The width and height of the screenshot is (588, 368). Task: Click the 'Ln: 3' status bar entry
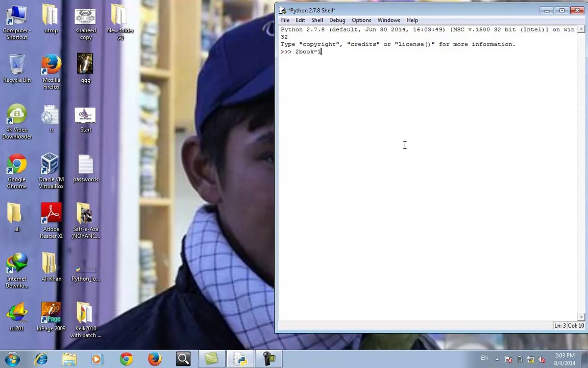[x=559, y=326]
